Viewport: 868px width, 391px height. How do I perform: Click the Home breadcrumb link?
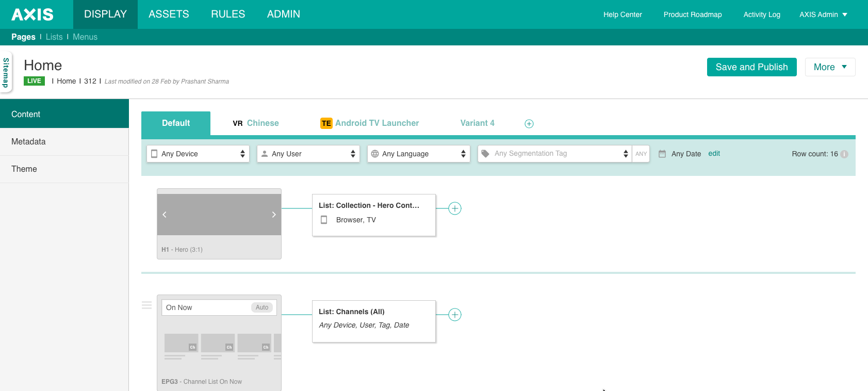[x=66, y=81]
